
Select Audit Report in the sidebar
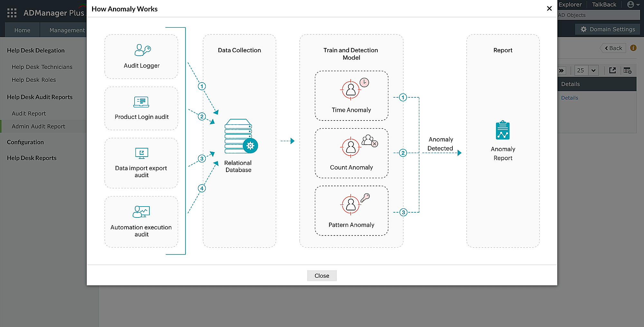point(29,113)
